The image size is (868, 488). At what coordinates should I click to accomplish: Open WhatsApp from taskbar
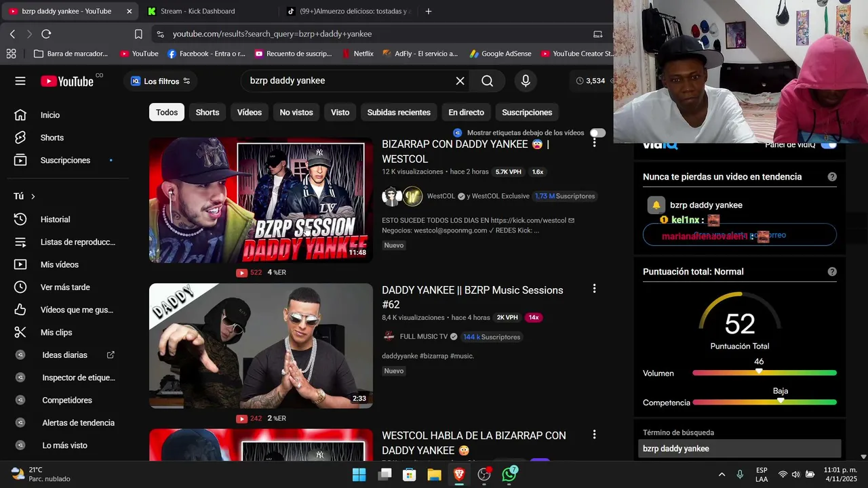tap(509, 474)
